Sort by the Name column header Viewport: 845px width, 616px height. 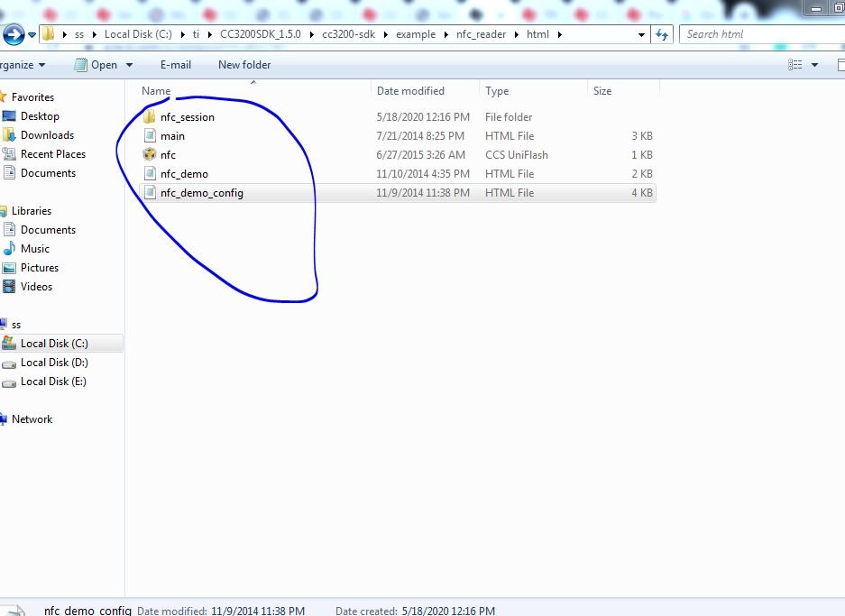coord(156,91)
